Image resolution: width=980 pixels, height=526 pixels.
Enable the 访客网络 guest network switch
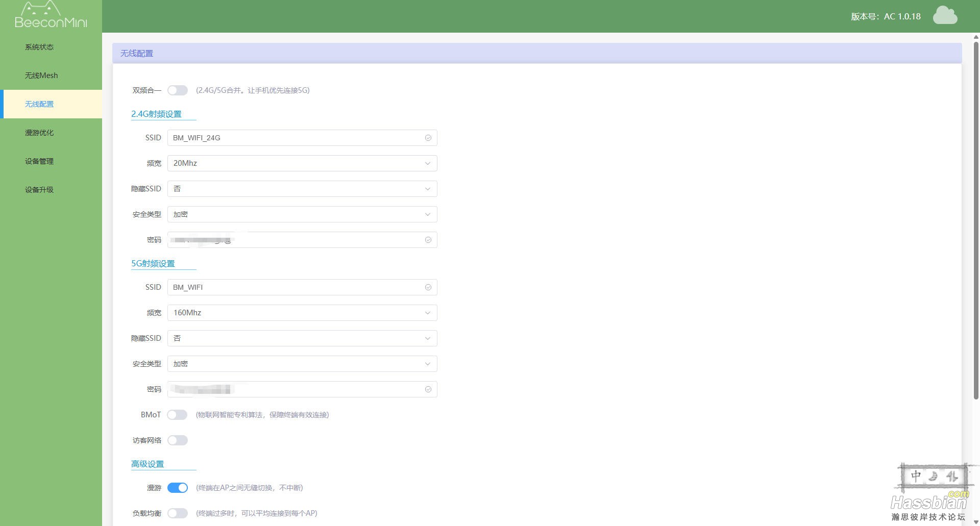pyautogui.click(x=178, y=440)
